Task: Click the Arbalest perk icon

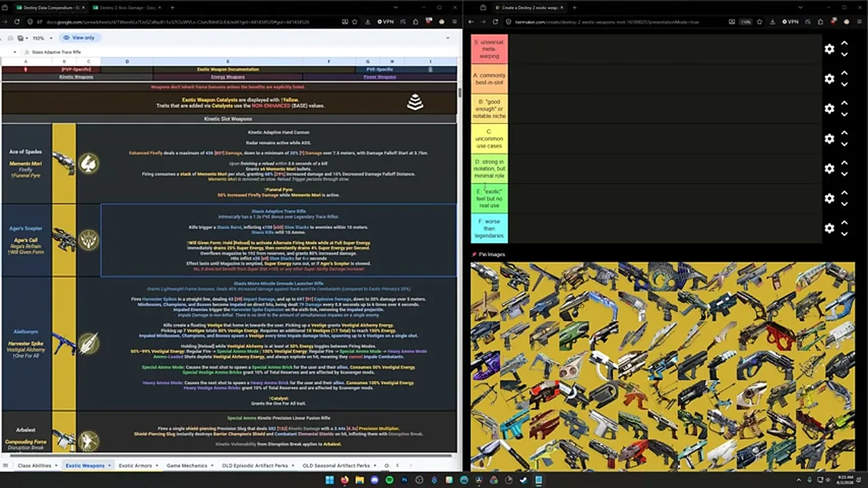Action: coord(89,441)
